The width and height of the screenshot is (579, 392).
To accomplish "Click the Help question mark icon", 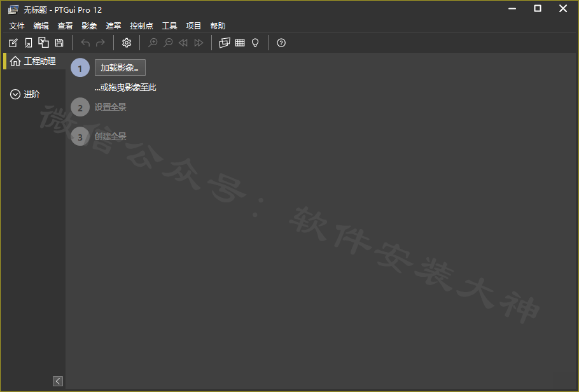I will point(281,43).
